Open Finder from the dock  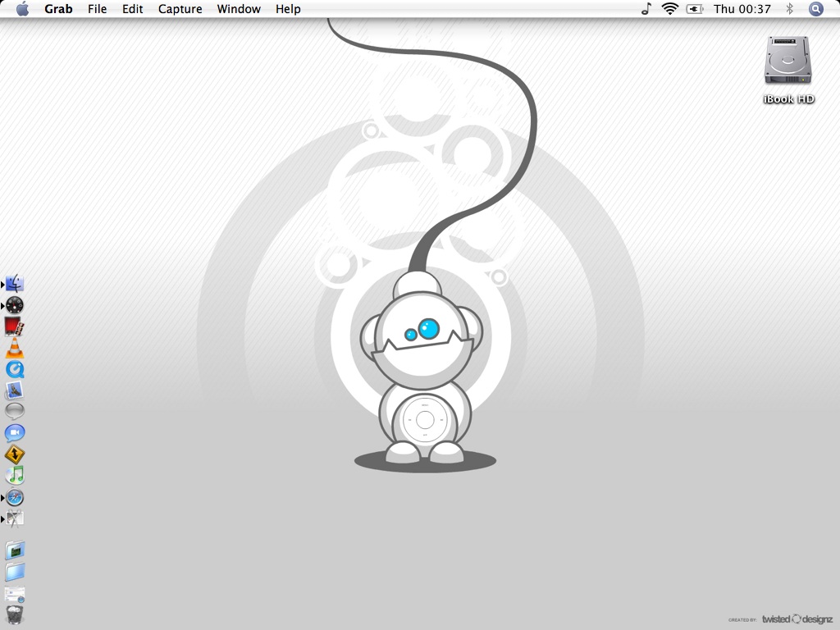coord(15,283)
